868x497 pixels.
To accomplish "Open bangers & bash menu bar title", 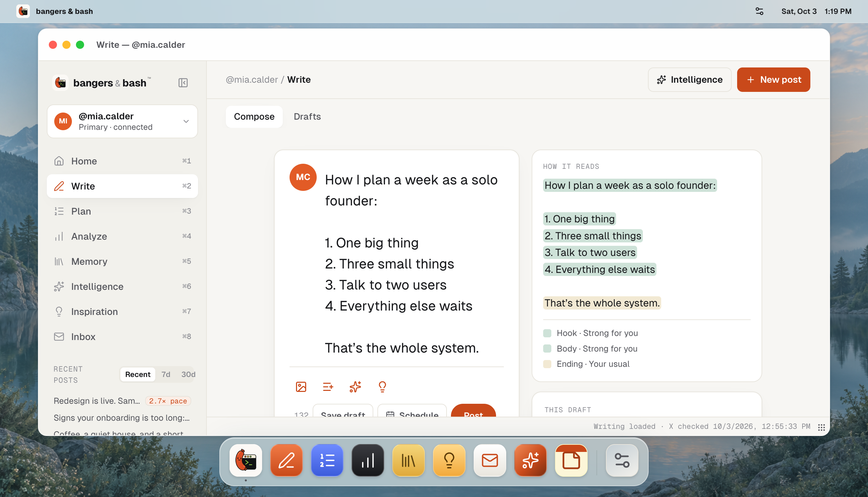I will tap(64, 11).
